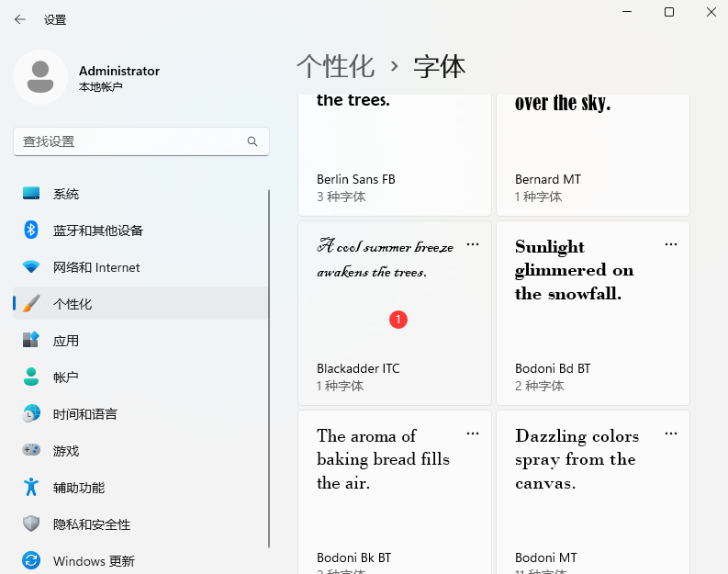Open more options for Bodoni MT
728x574 pixels.
[671, 433]
